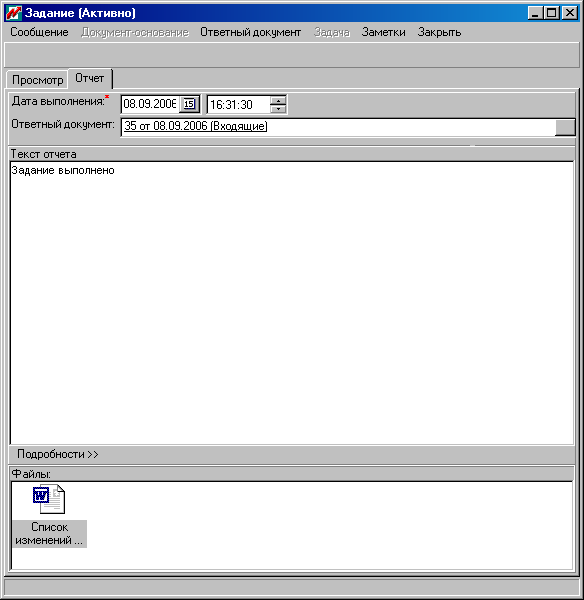Open the Сообщение menu

coord(39,33)
